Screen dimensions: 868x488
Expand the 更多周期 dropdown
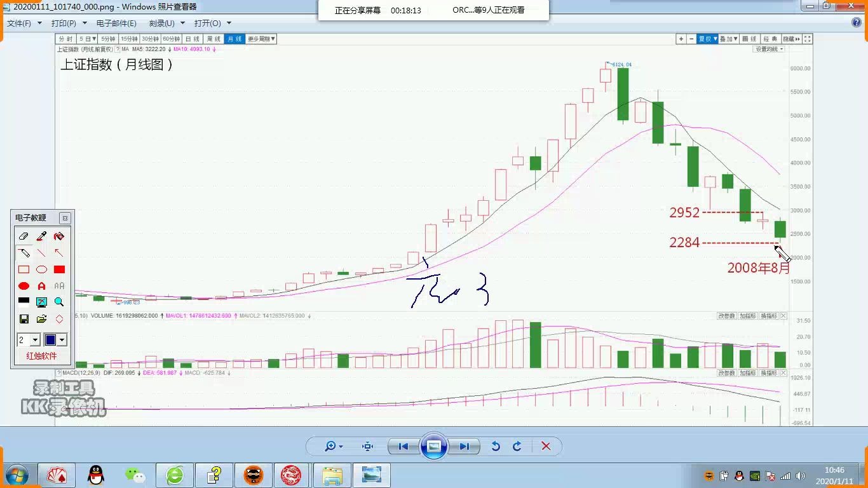point(261,39)
